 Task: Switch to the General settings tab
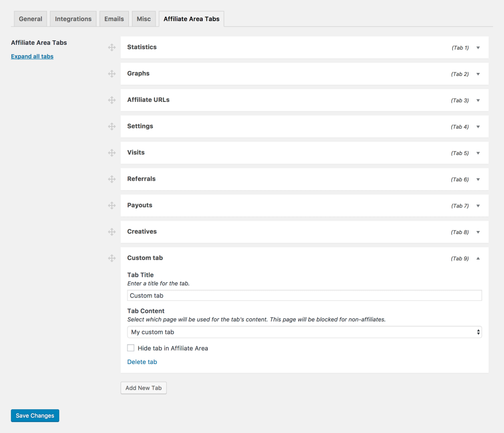point(31,19)
